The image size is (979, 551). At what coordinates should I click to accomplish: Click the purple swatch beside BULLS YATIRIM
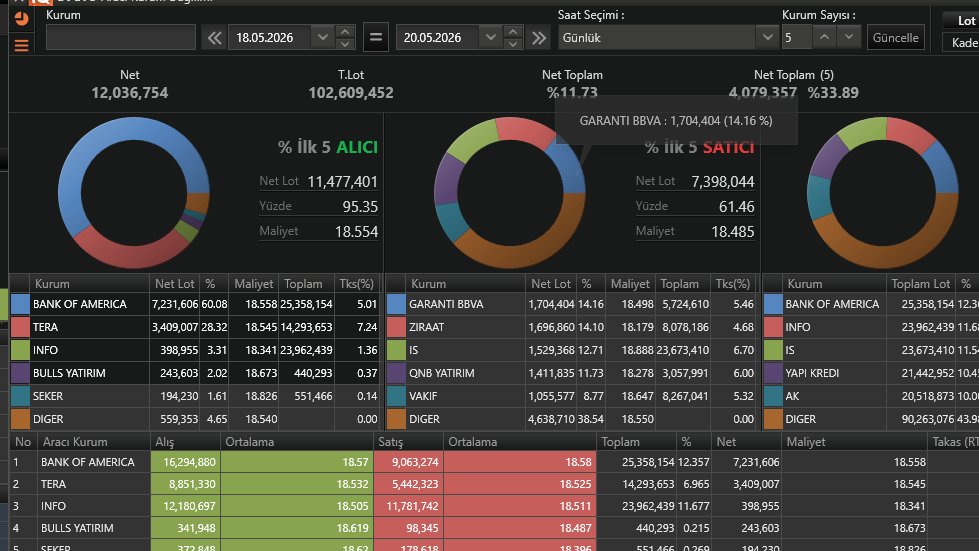point(20,373)
